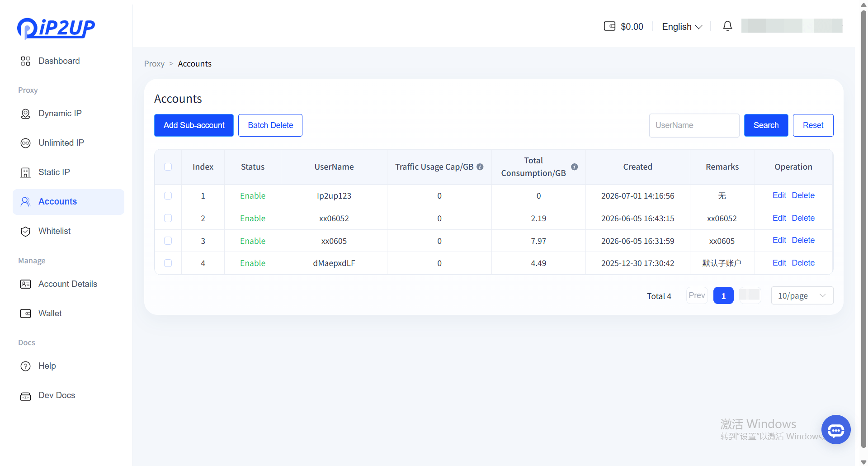This screenshot has width=868, height=466.
Task: Open the notifications bell
Action: click(727, 26)
